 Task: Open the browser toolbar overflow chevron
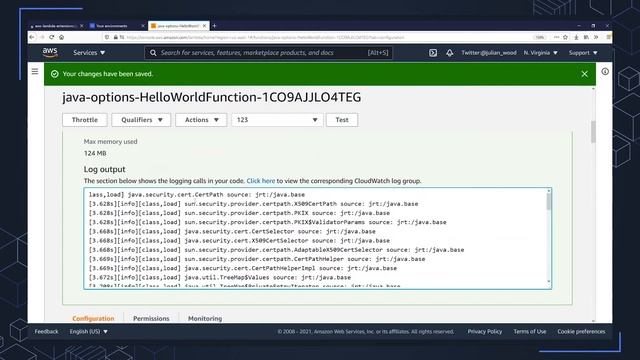click(596, 37)
